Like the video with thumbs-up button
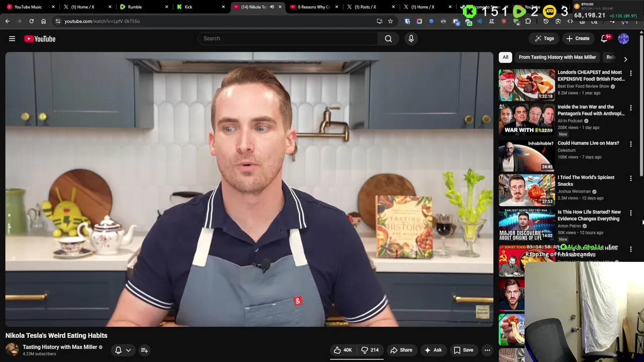The image size is (644, 362). coord(343,350)
